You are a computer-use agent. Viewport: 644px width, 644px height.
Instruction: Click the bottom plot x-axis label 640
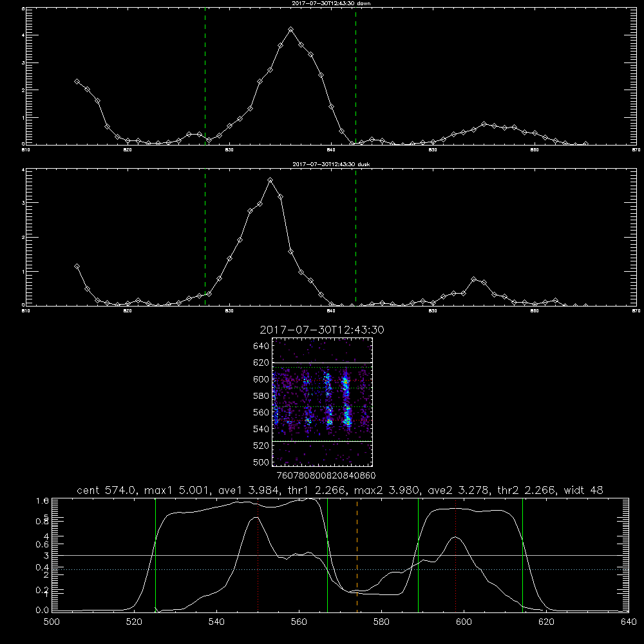pos(629,622)
